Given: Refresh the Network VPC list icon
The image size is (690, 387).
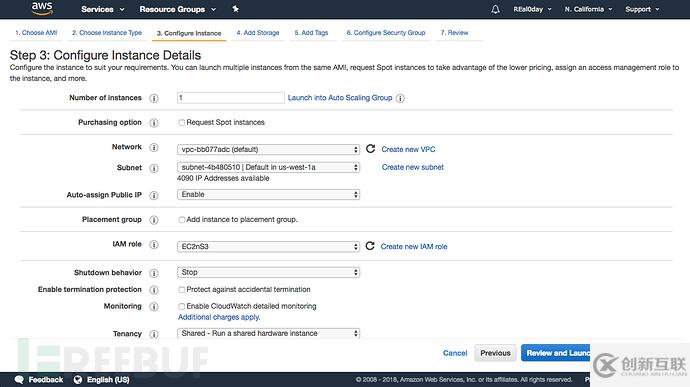Looking at the screenshot, I should 371,149.
